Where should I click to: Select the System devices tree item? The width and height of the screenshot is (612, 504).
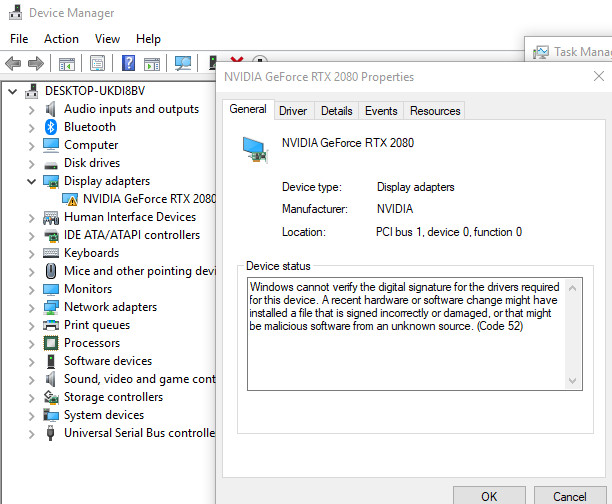(104, 415)
